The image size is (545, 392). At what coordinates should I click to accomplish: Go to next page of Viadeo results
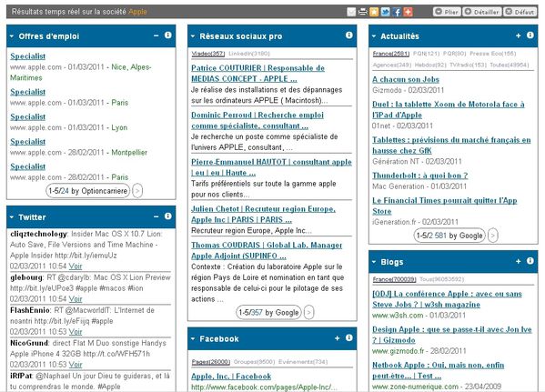(x=309, y=313)
